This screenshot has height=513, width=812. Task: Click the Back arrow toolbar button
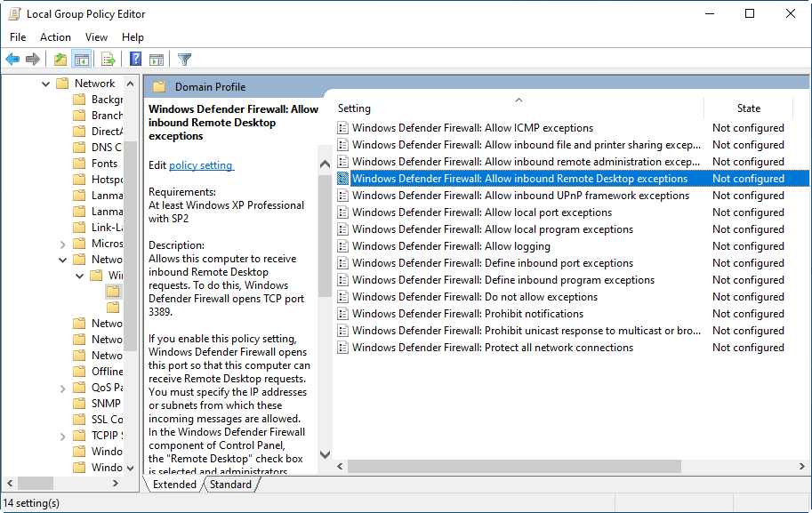coord(12,60)
